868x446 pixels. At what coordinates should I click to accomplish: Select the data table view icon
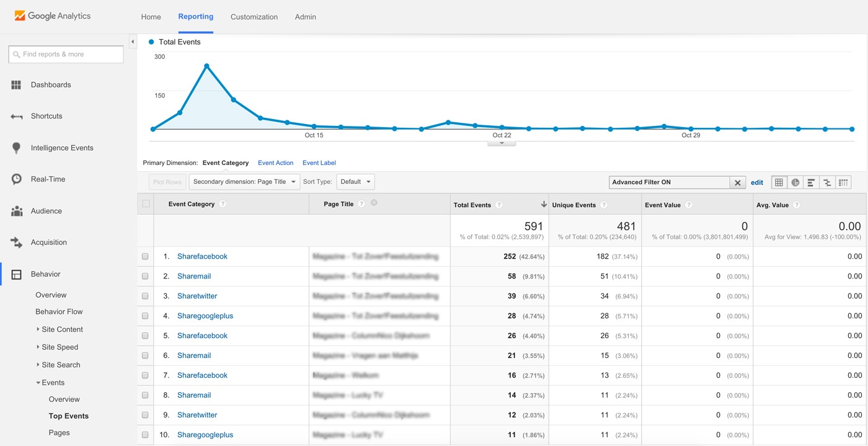click(x=779, y=182)
